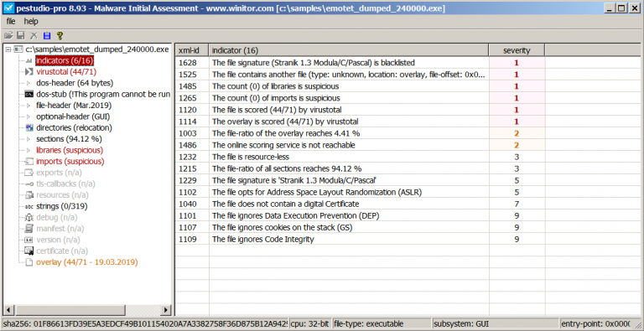Screen dimensions: 644x331
Task: Click the sha256 hash in status bar
Action: 145,324
